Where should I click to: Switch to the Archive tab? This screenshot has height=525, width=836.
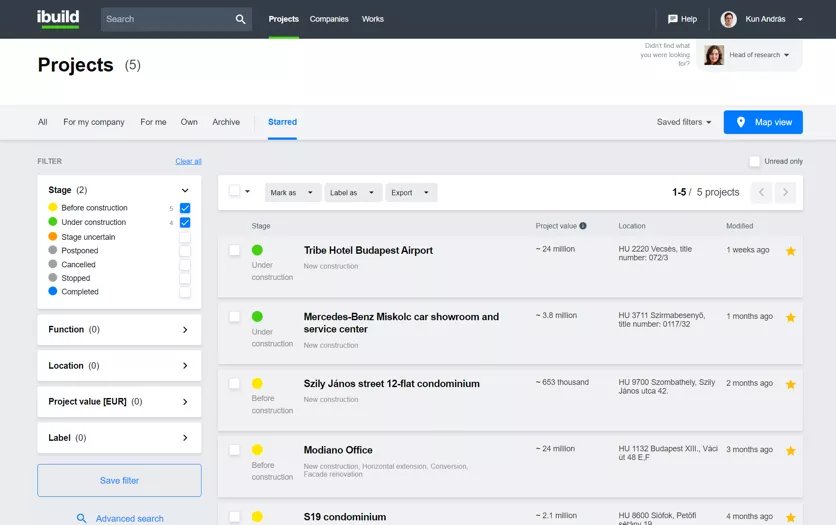point(226,122)
